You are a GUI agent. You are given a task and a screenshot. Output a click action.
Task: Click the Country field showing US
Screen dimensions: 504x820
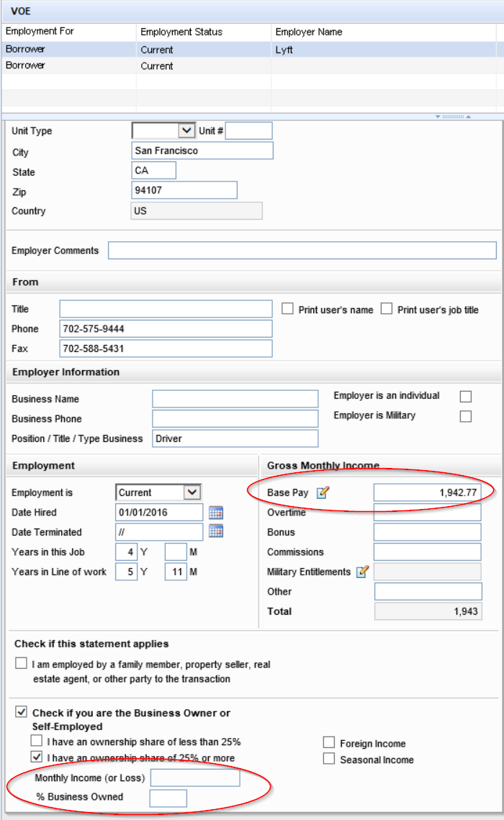pos(197,211)
